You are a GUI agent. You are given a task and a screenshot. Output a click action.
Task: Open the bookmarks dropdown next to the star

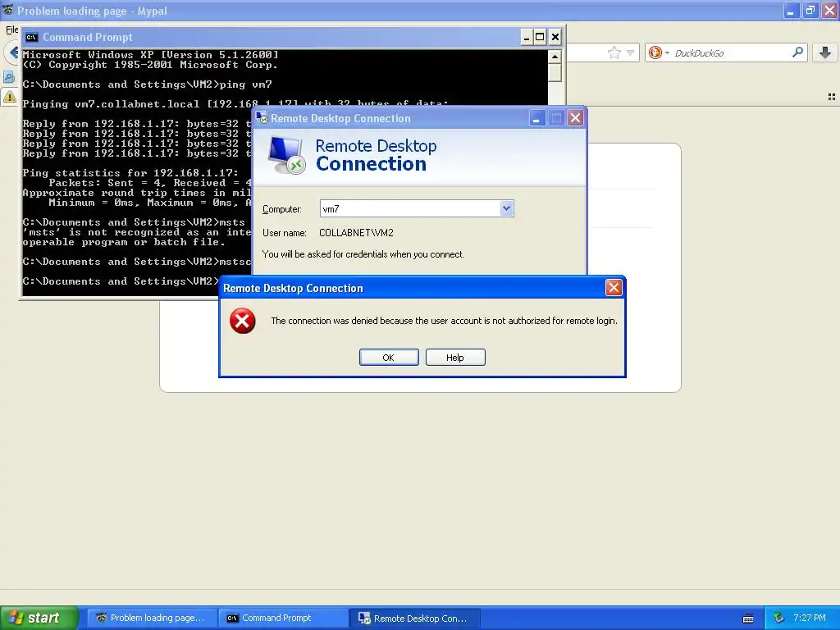(631, 52)
